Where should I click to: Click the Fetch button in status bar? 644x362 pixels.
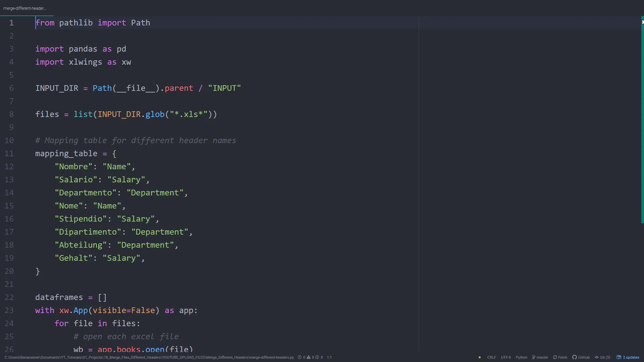[560, 357]
